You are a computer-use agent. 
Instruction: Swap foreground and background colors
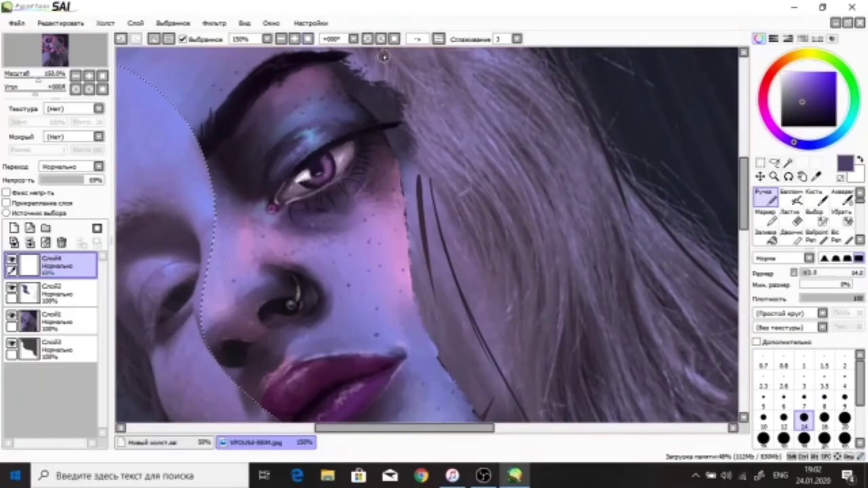861,160
